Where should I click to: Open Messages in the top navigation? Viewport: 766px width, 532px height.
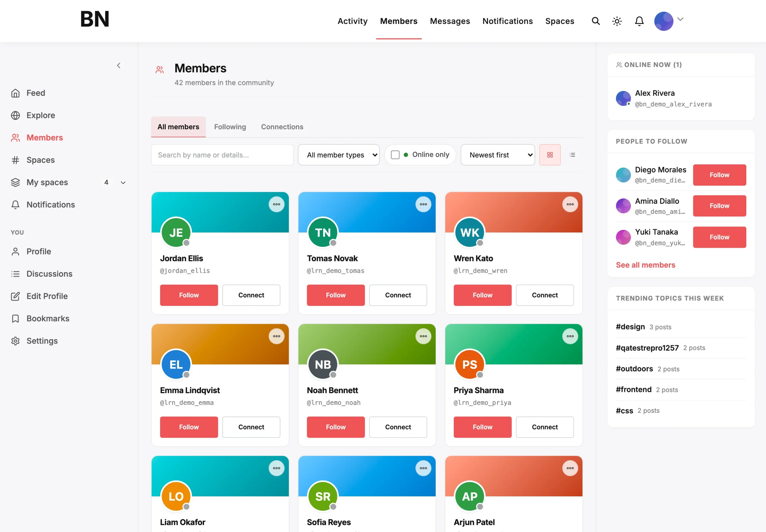450,21
